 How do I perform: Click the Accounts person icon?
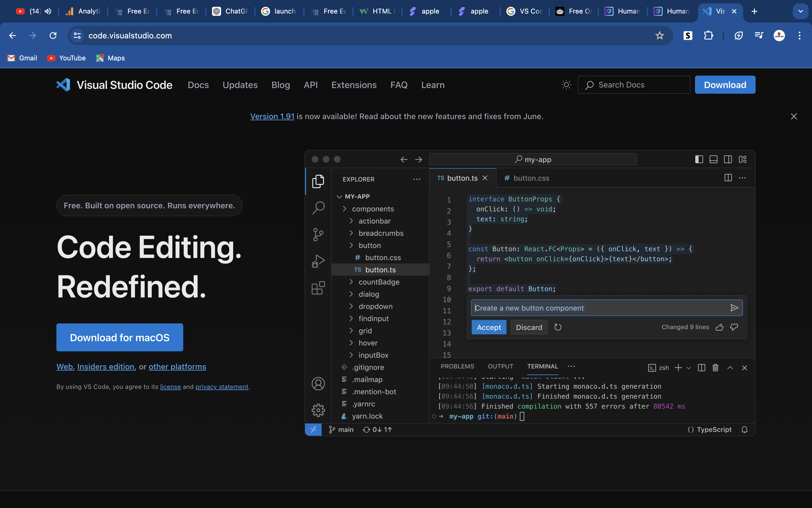pyautogui.click(x=318, y=384)
